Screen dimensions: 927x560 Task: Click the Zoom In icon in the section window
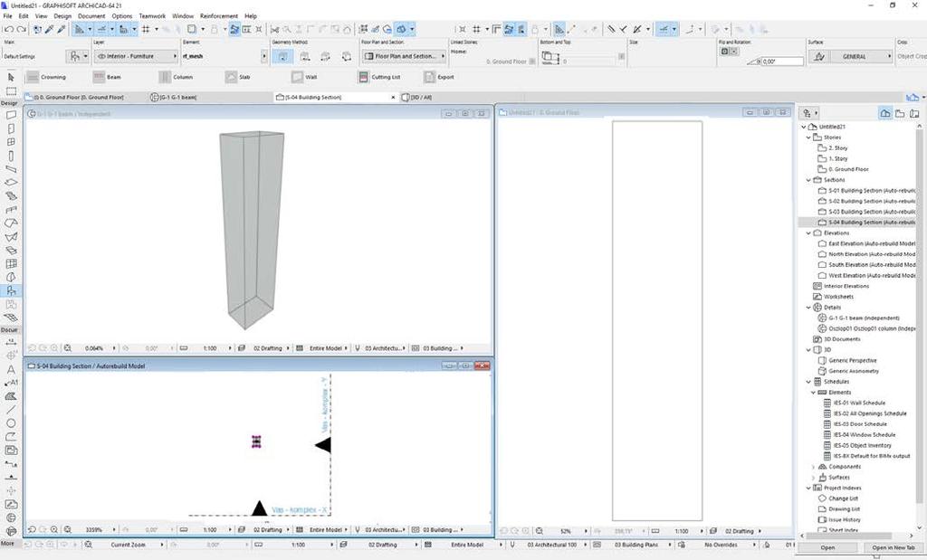(54, 530)
